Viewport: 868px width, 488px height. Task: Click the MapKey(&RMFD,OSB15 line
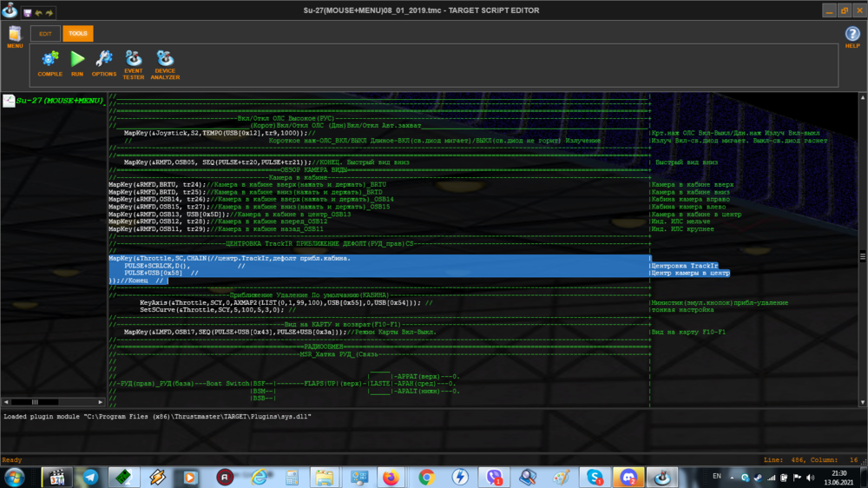(x=249, y=207)
